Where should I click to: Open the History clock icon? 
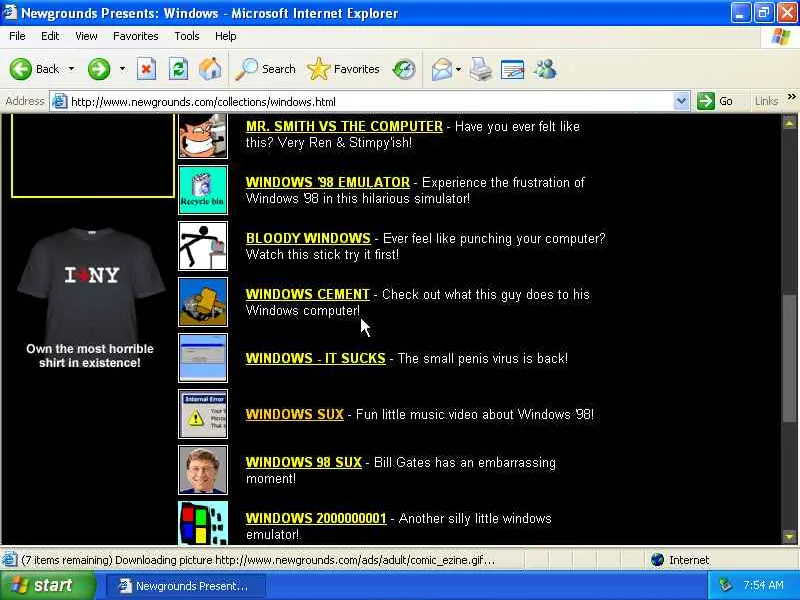(x=404, y=69)
